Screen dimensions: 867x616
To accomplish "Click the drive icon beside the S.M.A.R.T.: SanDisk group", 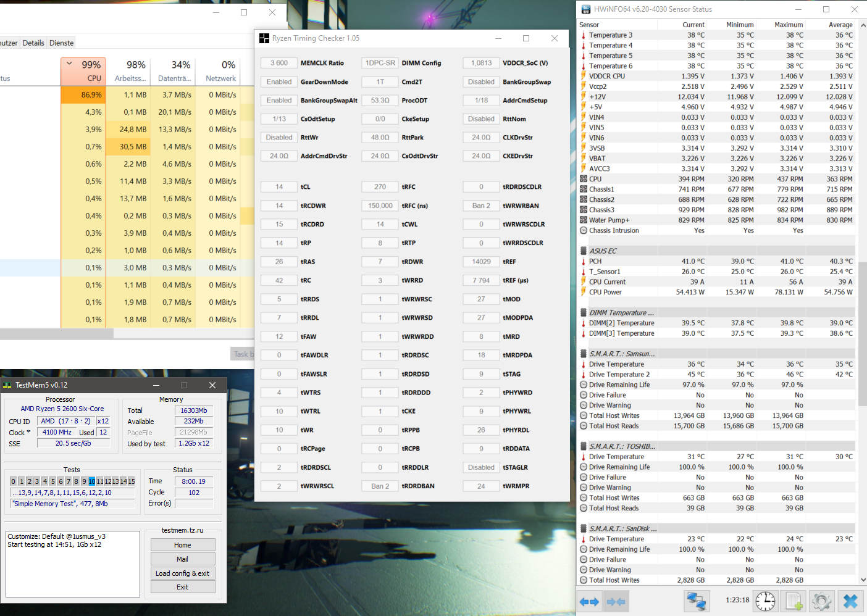I will tap(584, 528).
